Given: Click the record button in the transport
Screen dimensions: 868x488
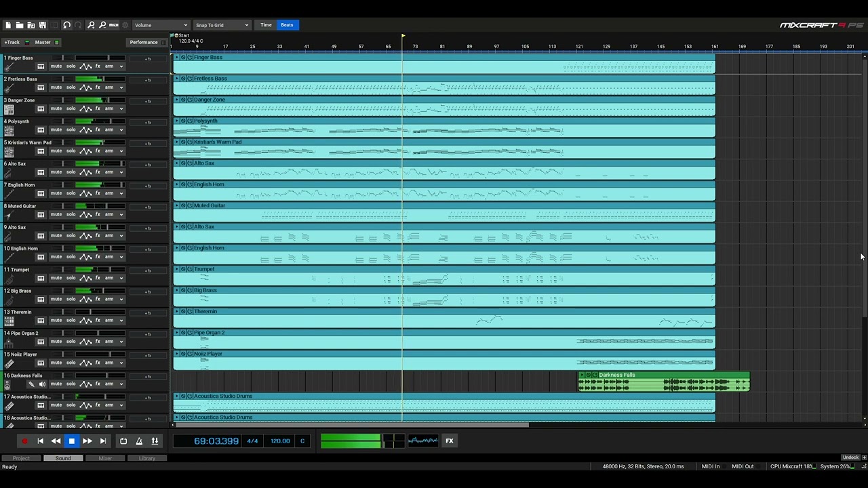Looking at the screenshot, I should click(24, 441).
